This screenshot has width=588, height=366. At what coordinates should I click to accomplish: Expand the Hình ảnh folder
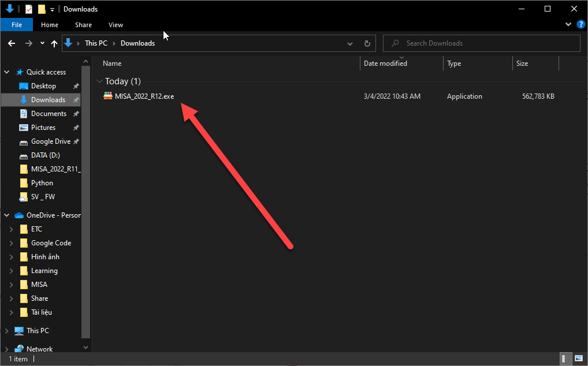click(x=11, y=257)
